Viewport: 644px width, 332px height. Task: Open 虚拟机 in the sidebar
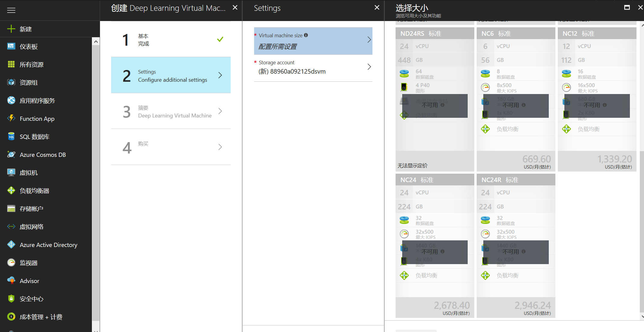pos(46,172)
